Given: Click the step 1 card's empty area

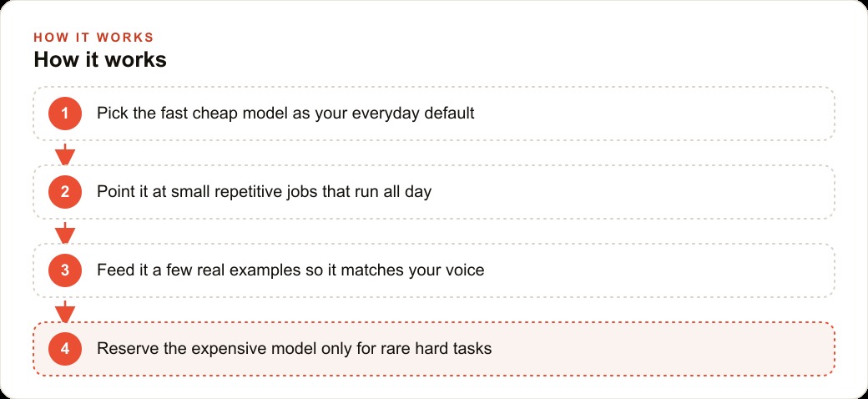Looking at the screenshot, I should (654, 114).
